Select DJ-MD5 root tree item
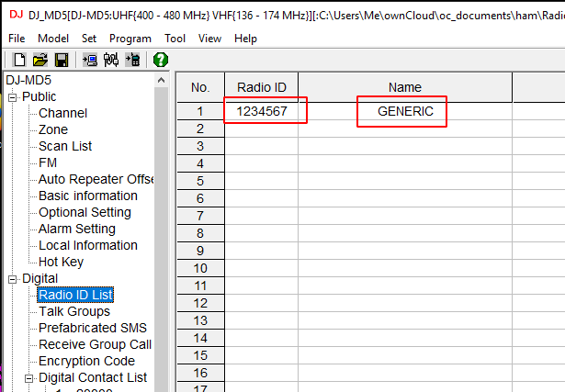The height and width of the screenshot is (392, 565). pos(28,80)
